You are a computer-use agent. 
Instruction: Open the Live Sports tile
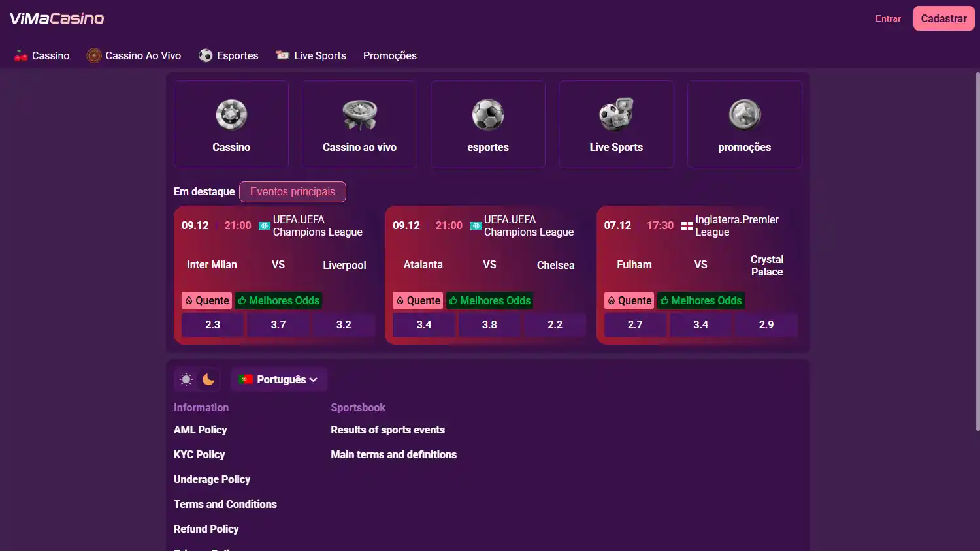click(616, 124)
